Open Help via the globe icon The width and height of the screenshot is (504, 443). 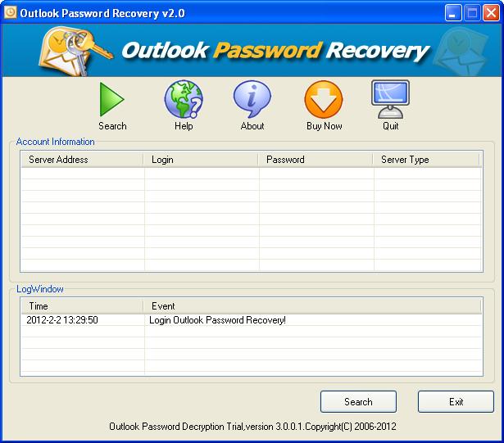[184, 100]
